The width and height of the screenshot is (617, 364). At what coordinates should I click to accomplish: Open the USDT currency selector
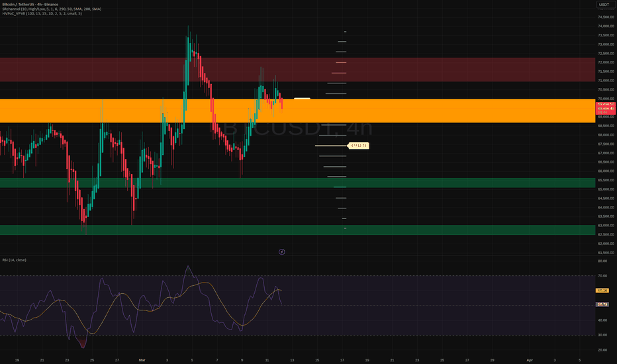(x=604, y=5)
